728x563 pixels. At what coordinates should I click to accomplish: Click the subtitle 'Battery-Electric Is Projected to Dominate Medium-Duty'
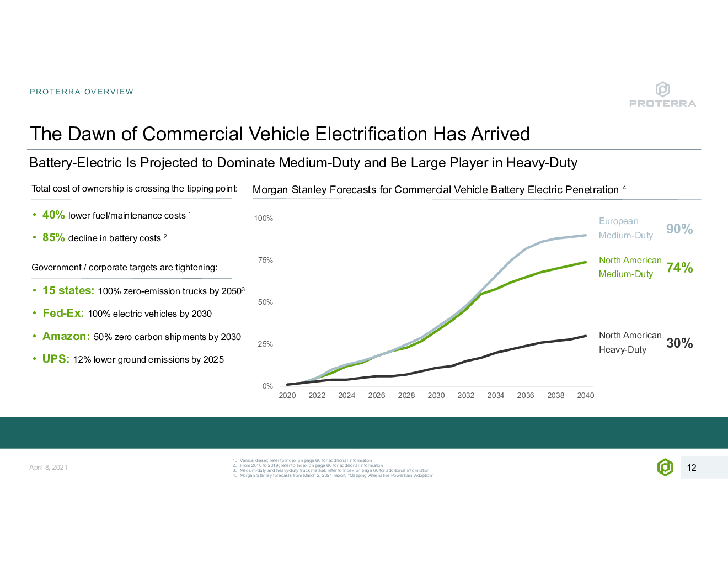[x=303, y=163]
